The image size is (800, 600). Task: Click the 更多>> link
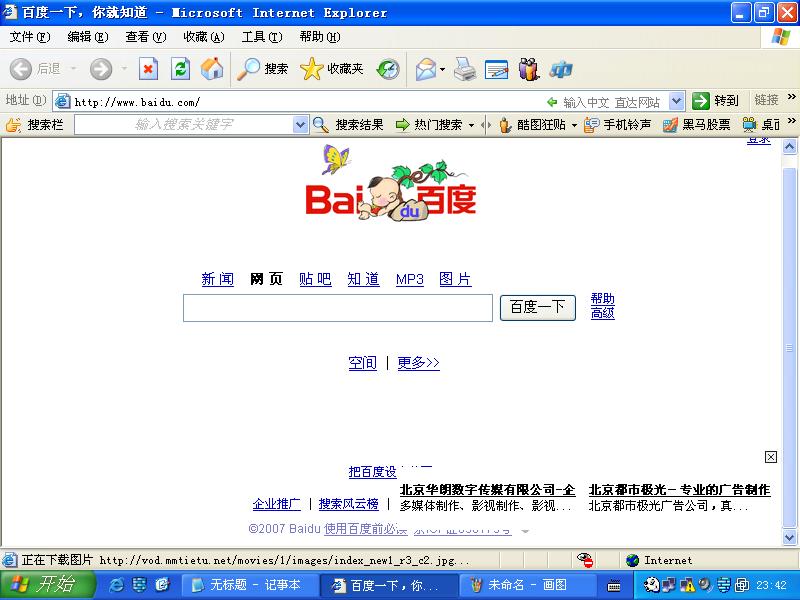click(x=418, y=363)
